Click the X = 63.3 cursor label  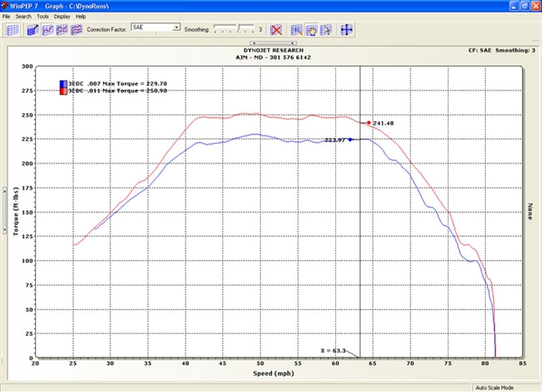pos(333,350)
